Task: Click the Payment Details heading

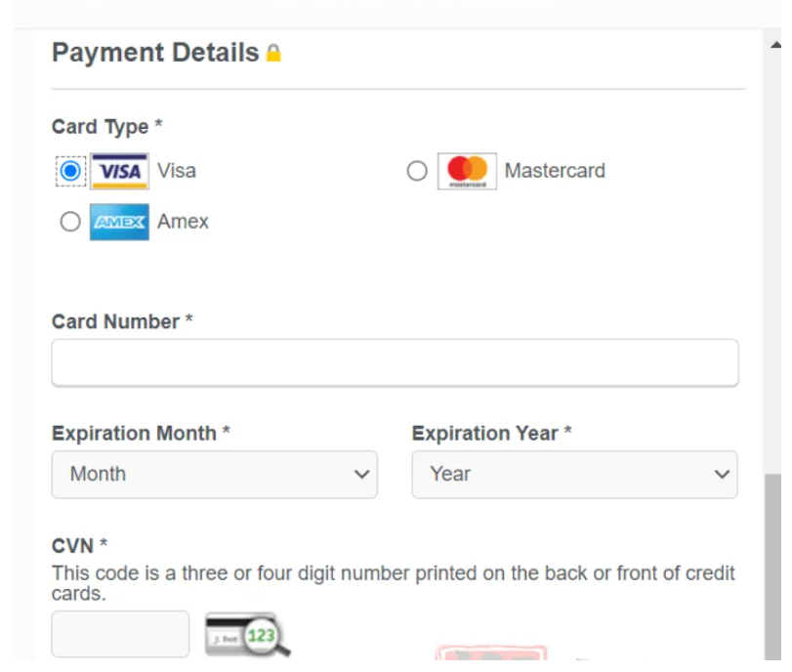Action: point(155,53)
